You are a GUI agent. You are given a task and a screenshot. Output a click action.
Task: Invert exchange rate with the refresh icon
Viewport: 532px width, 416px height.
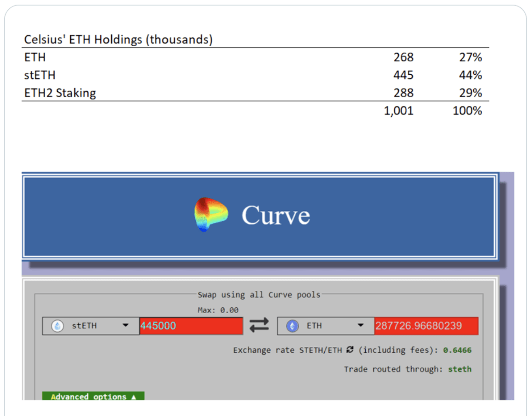coord(350,350)
